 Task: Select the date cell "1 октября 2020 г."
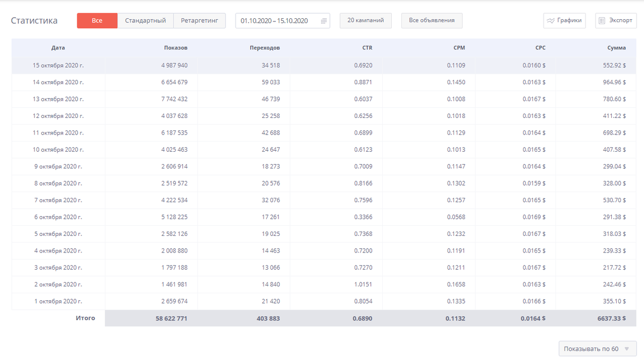coord(58,301)
